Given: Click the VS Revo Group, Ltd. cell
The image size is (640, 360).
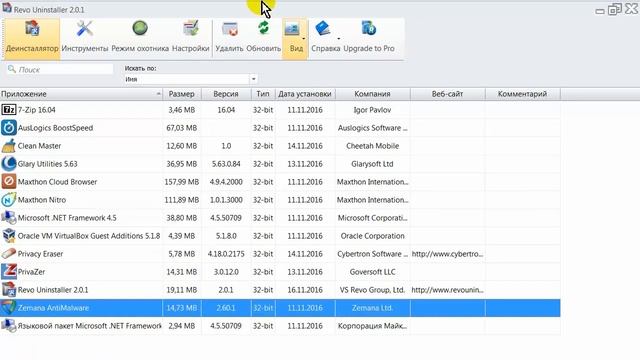Looking at the screenshot, I should click(x=372, y=289).
